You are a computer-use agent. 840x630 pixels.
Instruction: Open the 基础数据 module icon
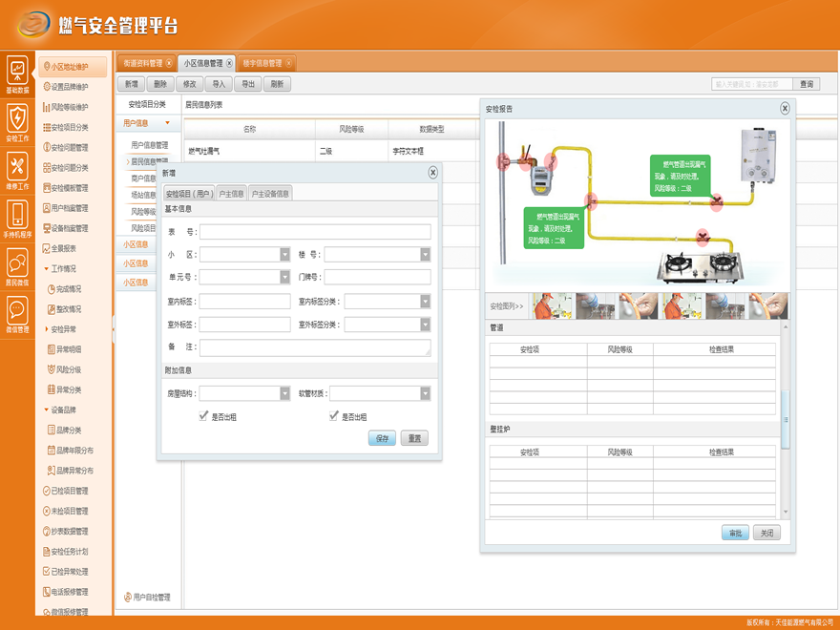pyautogui.click(x=17, y=72)
